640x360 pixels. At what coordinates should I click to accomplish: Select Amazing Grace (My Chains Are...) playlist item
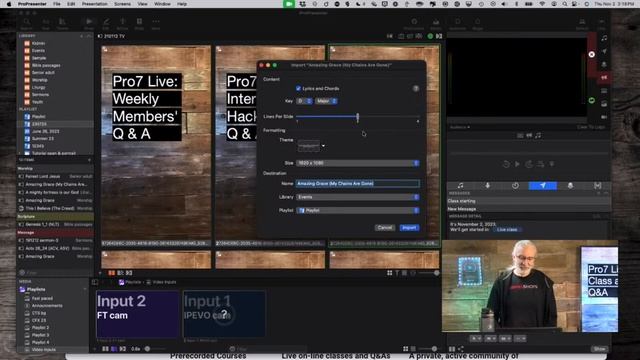tap(55, 184)
